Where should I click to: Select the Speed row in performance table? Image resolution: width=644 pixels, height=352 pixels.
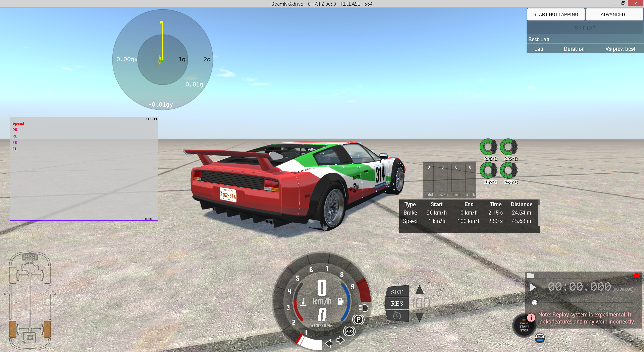468,221
